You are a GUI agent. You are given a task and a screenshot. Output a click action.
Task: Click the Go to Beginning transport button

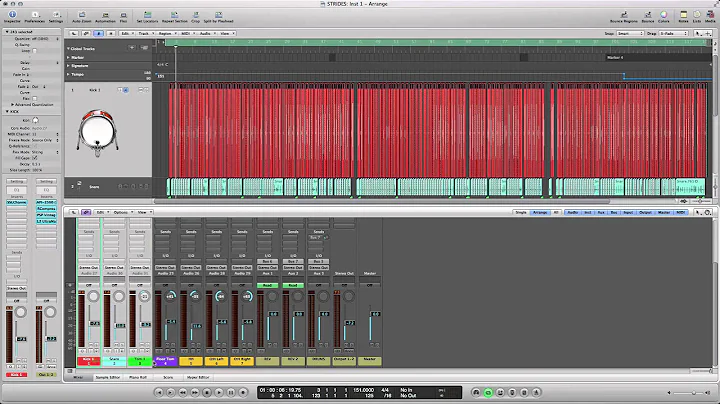159,393
